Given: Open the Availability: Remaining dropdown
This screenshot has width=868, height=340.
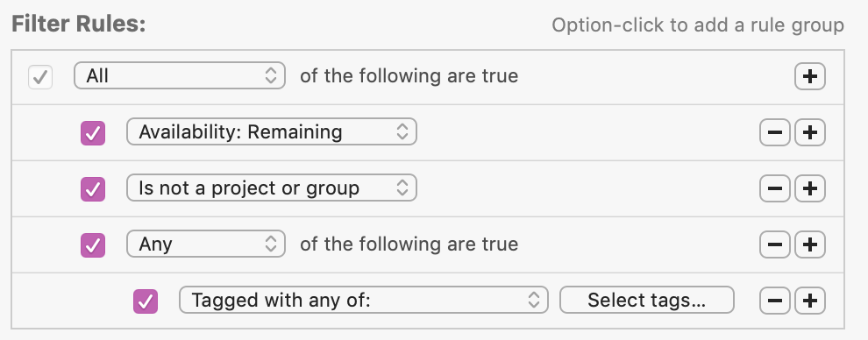Looking at the screenshot, I should click(271, 131).
